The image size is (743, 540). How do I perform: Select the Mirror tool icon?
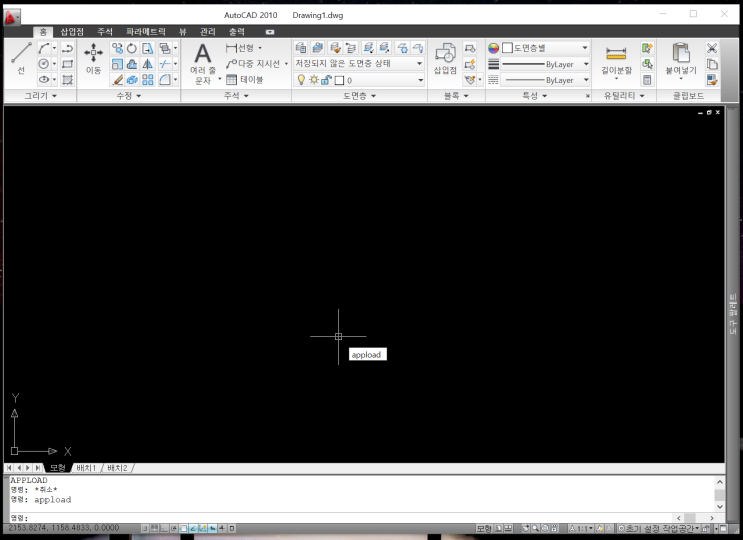point(148,63)
